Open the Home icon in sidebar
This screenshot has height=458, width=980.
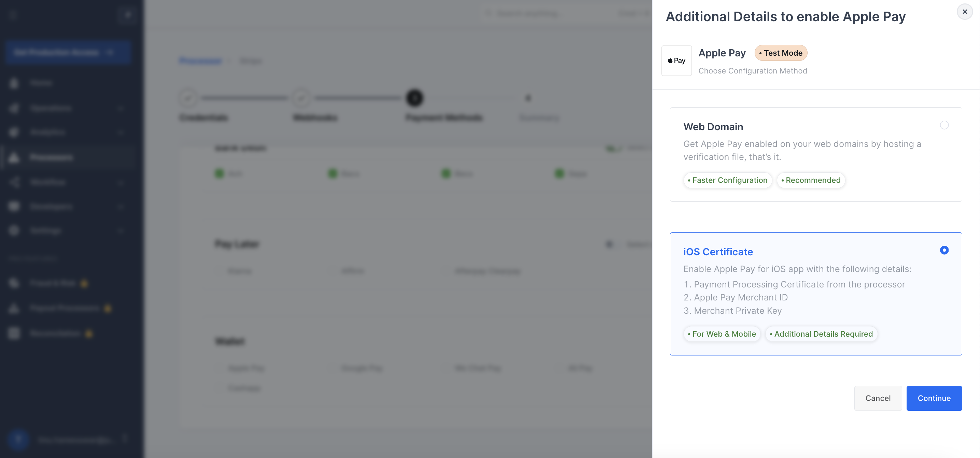[14, 83]
